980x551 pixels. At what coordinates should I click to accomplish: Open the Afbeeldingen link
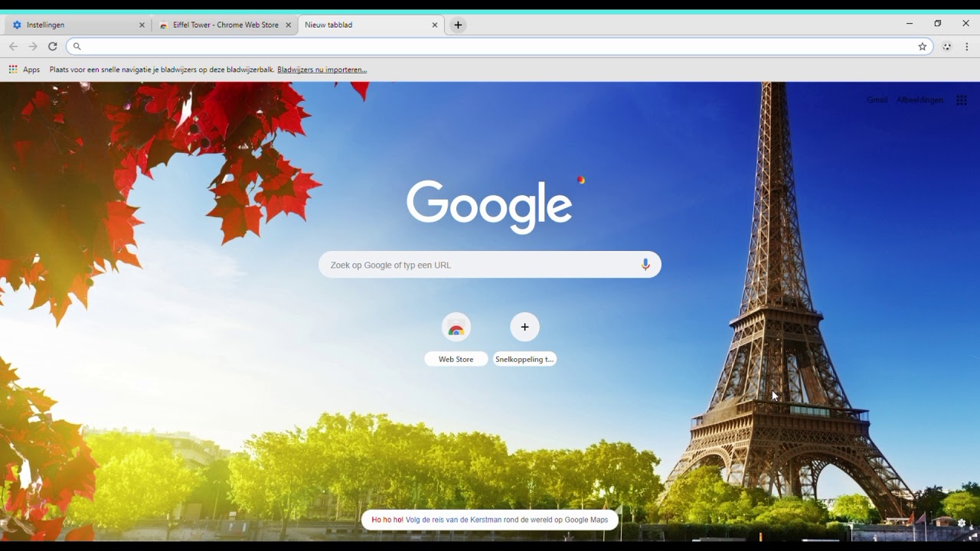click(920, 100)
